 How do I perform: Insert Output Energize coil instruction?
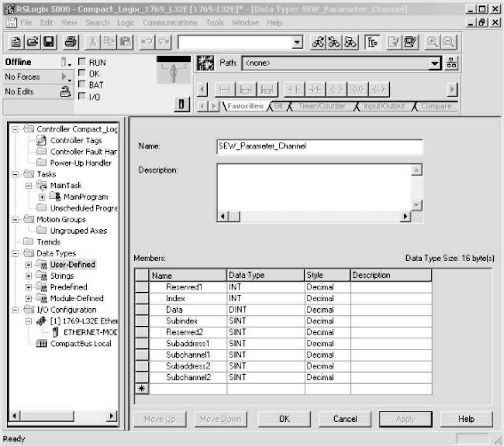(336, 90)
